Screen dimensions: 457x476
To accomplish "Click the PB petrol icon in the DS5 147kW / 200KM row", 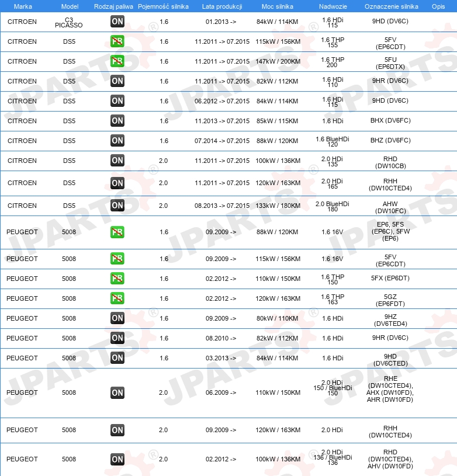I will (117, 61).
